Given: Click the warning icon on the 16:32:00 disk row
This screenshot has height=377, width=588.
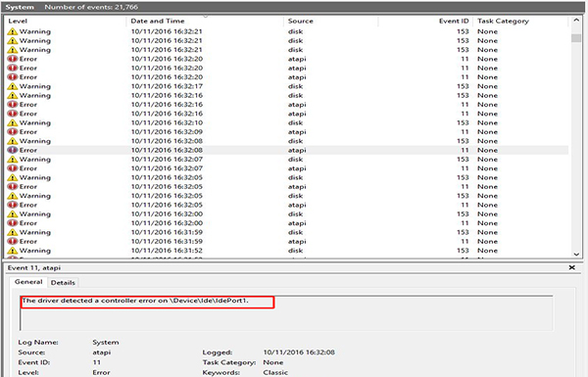Looking at the screenshot, I should click(13, 214).
